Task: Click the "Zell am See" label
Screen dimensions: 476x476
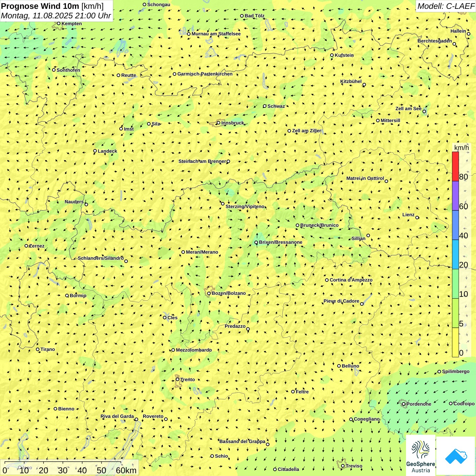Action: 408,108
